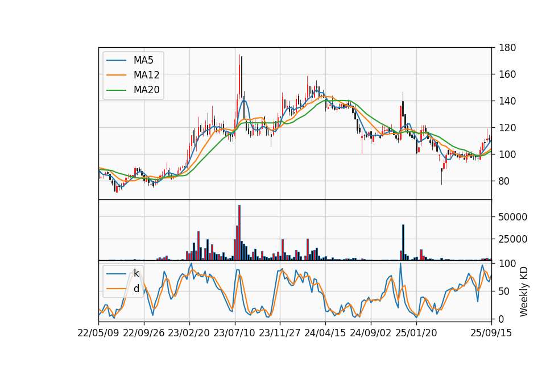546x392 pixels.
Task: Click the MA5 legend label
Action: tap(143, 60)
